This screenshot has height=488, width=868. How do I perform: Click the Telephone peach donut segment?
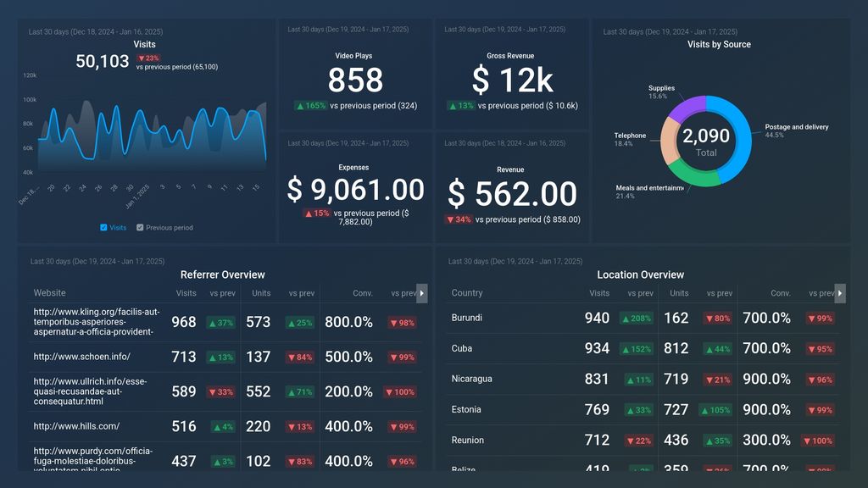click(670, 141)
